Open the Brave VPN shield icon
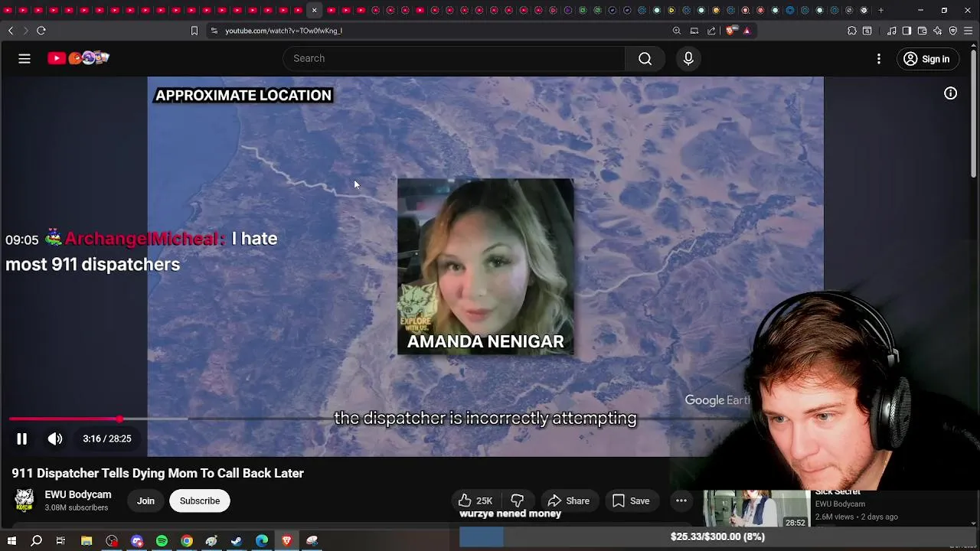 pyautogui.click(x=953, y=31)
